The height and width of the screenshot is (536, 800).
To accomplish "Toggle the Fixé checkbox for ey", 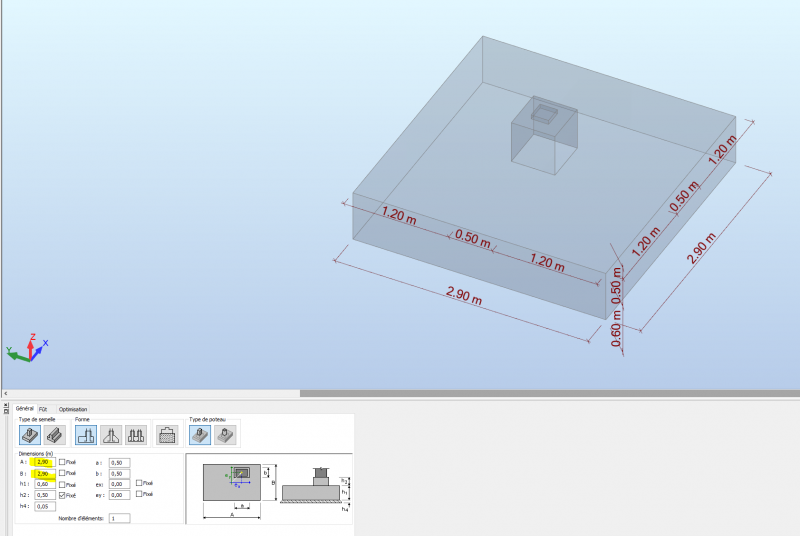I will tap(139, 494).
